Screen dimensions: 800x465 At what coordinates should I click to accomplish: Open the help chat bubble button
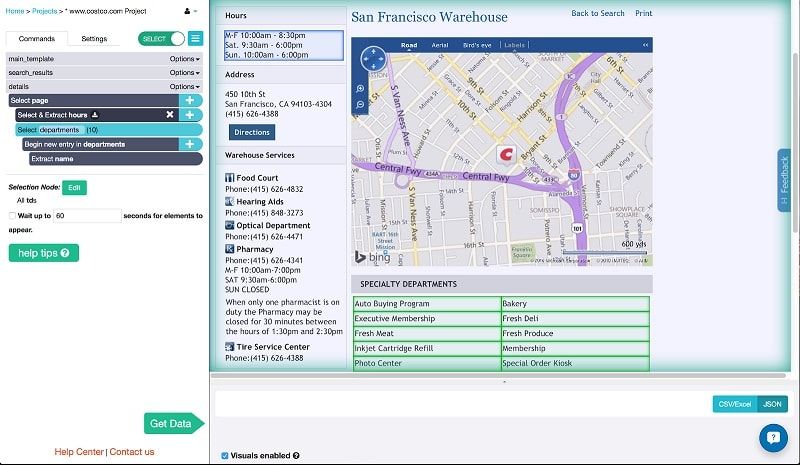pyautogui.click(x=773, y=437)
